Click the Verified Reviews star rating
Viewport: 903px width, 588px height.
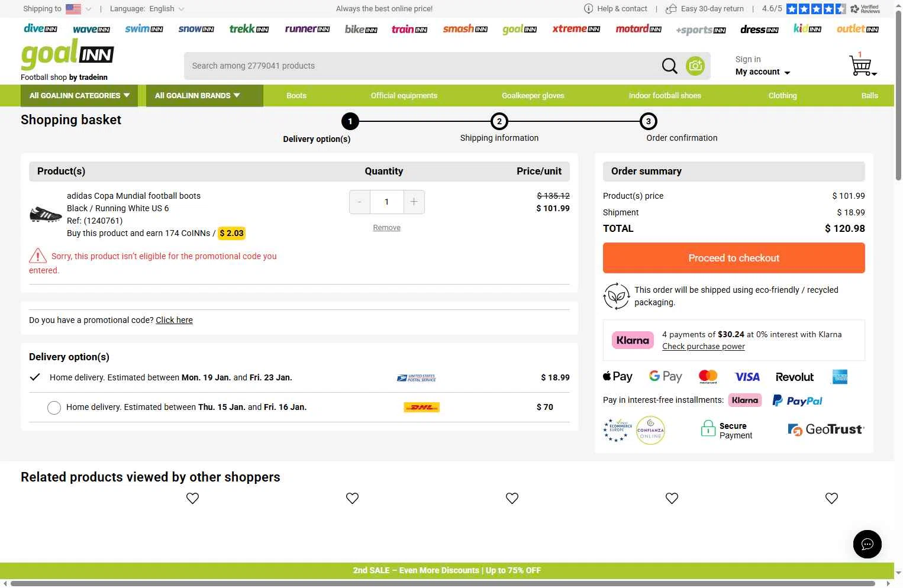815,9
